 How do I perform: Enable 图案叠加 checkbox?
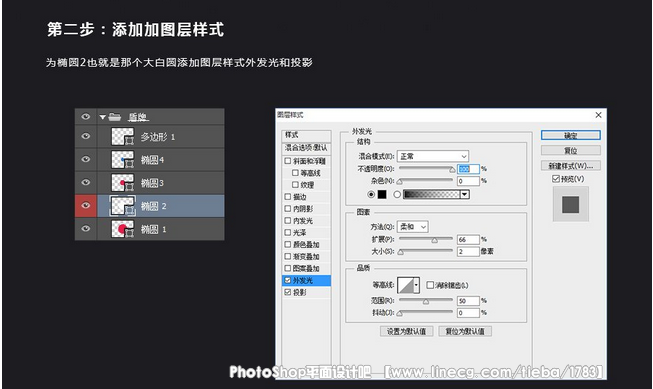click(288, 268)
